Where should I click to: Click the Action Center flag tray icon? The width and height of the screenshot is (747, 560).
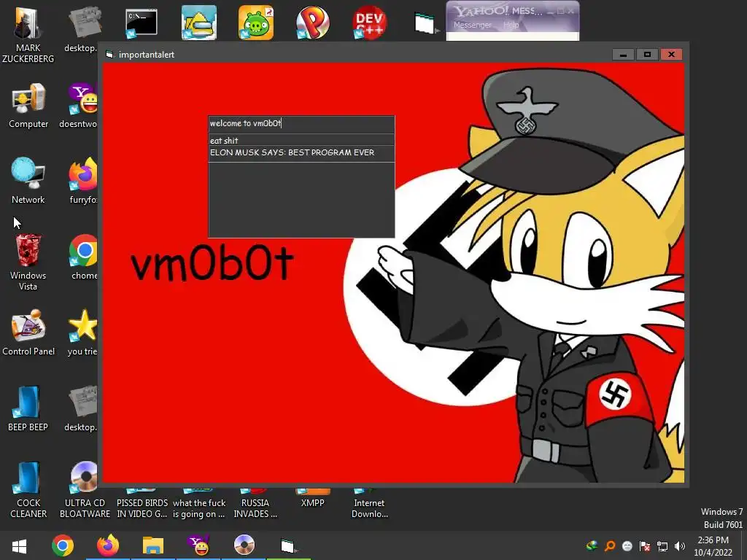pyautogui.click(x=645, y=545)
